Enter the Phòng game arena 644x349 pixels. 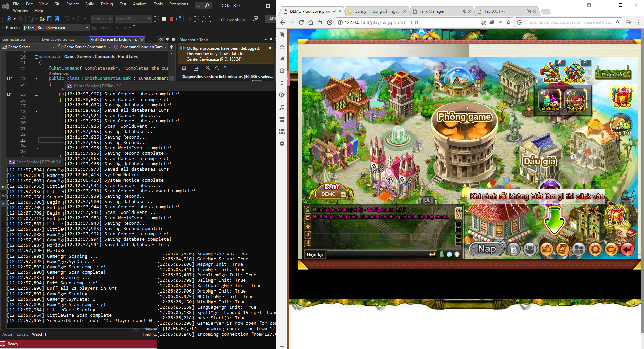point(465,117)
